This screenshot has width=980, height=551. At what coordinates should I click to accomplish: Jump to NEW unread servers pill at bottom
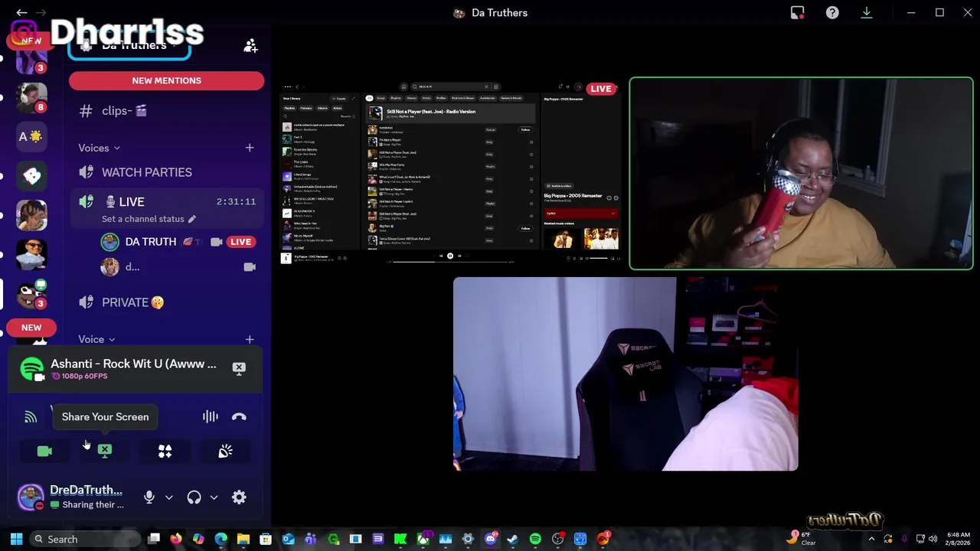point(31,328)
